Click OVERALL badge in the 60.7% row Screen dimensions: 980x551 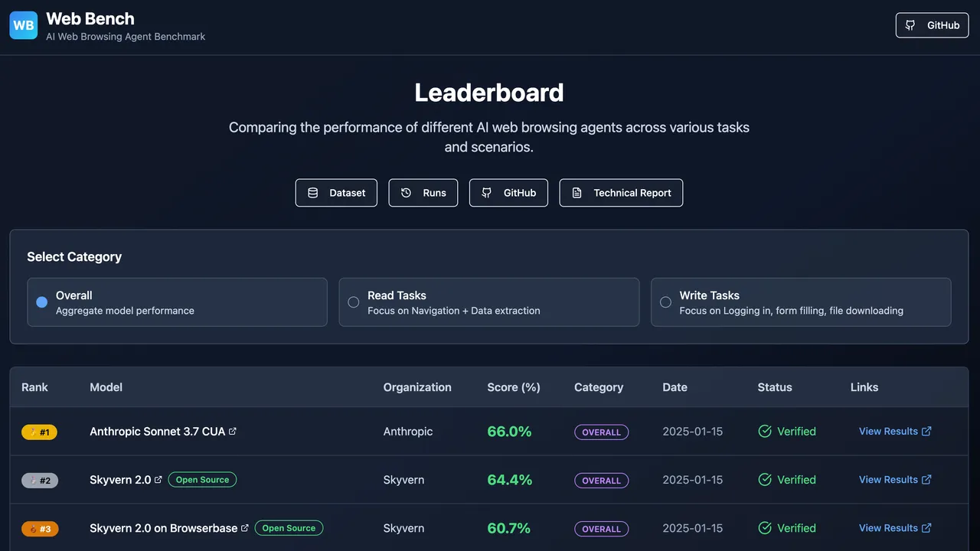pos(602,529)
